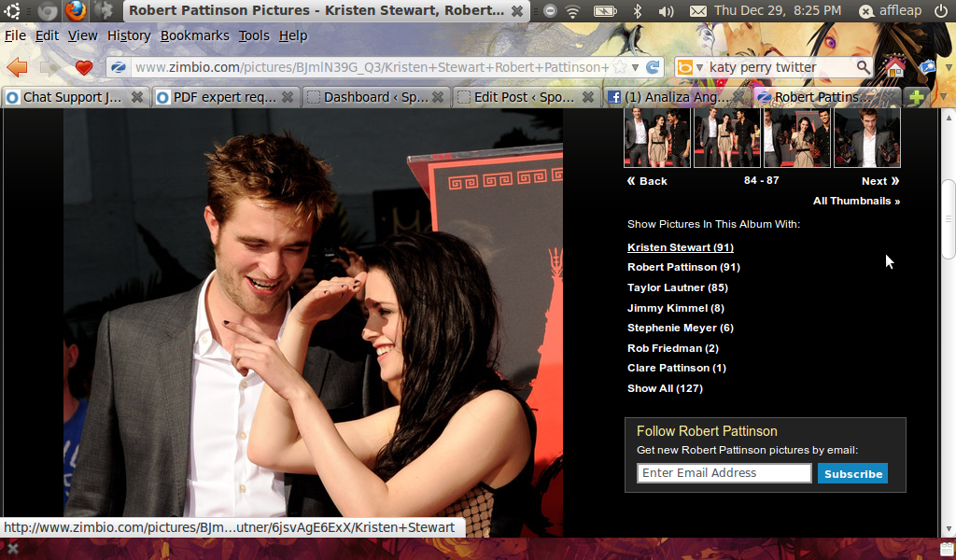Screen dimensions: 956x560
Task: Open the All Thumbnails link
Action: point(857,201)
